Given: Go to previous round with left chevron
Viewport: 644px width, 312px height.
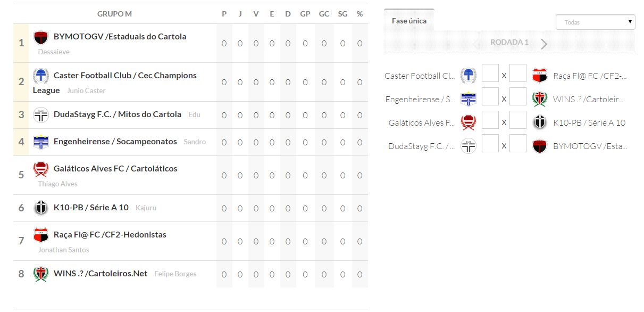Looking at the screenshot, I should coord(476,44).
